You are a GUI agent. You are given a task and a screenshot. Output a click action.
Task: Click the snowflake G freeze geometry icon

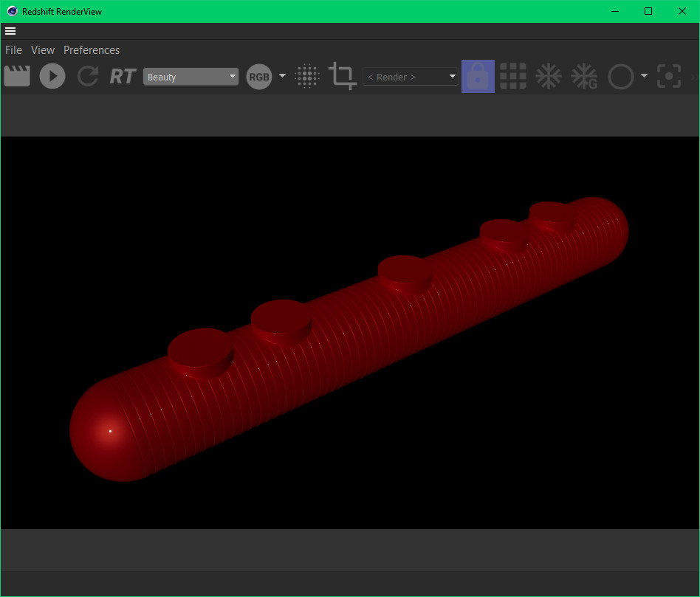click(x=584, y=76)
